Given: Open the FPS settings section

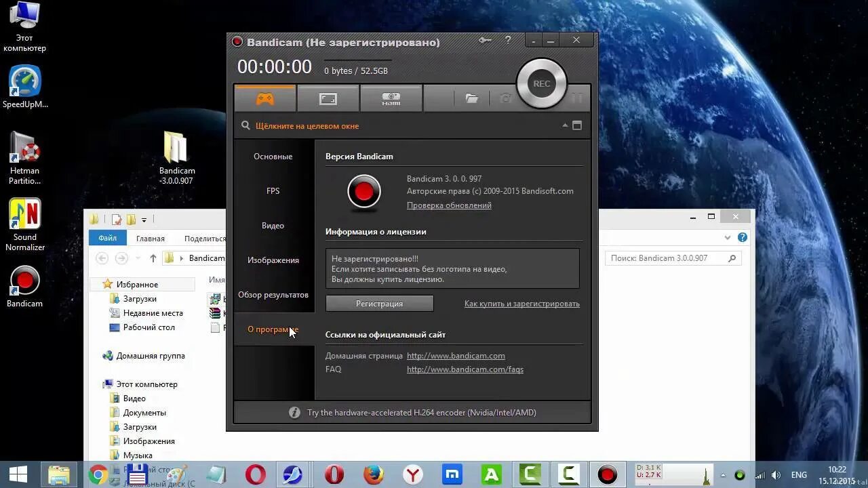Looking at the screenshot, I should [273, 191].
